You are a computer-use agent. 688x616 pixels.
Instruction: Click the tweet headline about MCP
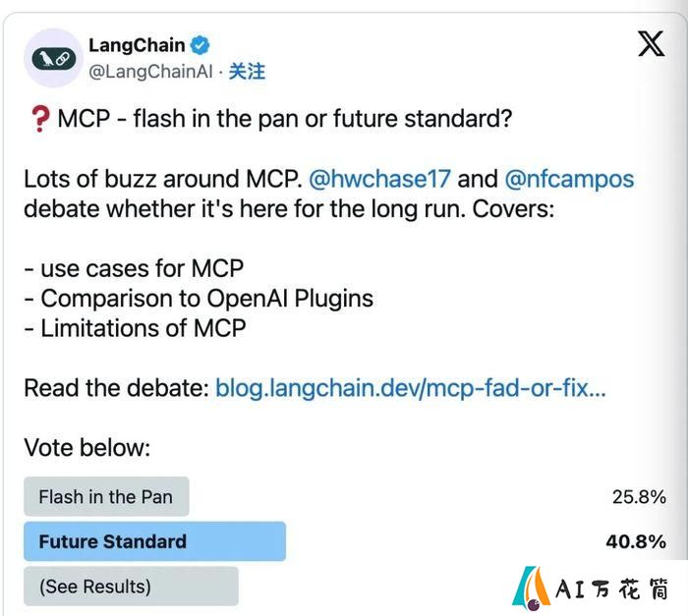tap(285, 119)
